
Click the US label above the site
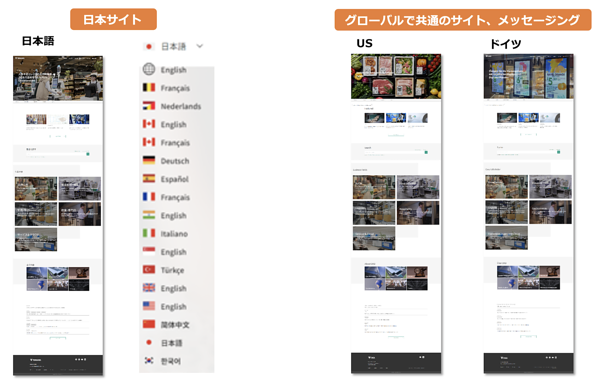coord(364,43)
